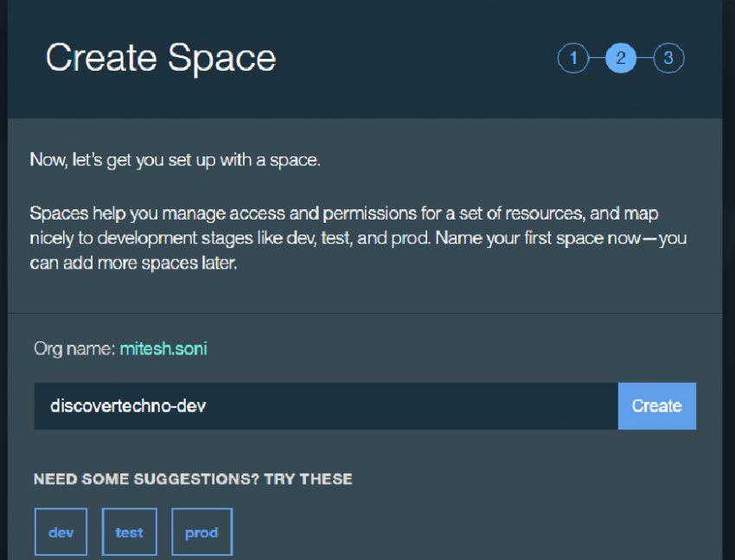Image resolution: width=735 pixels, height=560 pixels.
Task: Use the dev suggestion to fill the field
Action: (61, 531)
